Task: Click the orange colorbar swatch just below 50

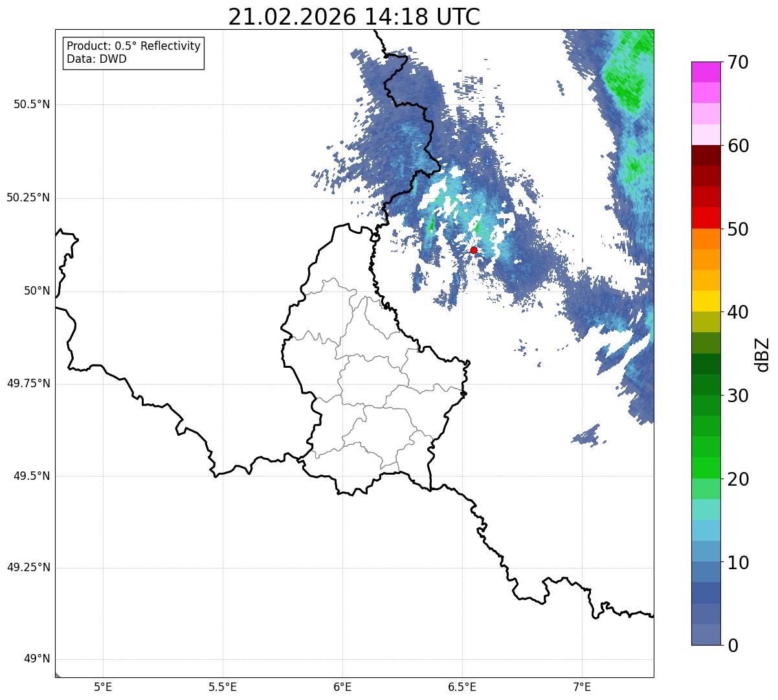Action: [706, 239]
